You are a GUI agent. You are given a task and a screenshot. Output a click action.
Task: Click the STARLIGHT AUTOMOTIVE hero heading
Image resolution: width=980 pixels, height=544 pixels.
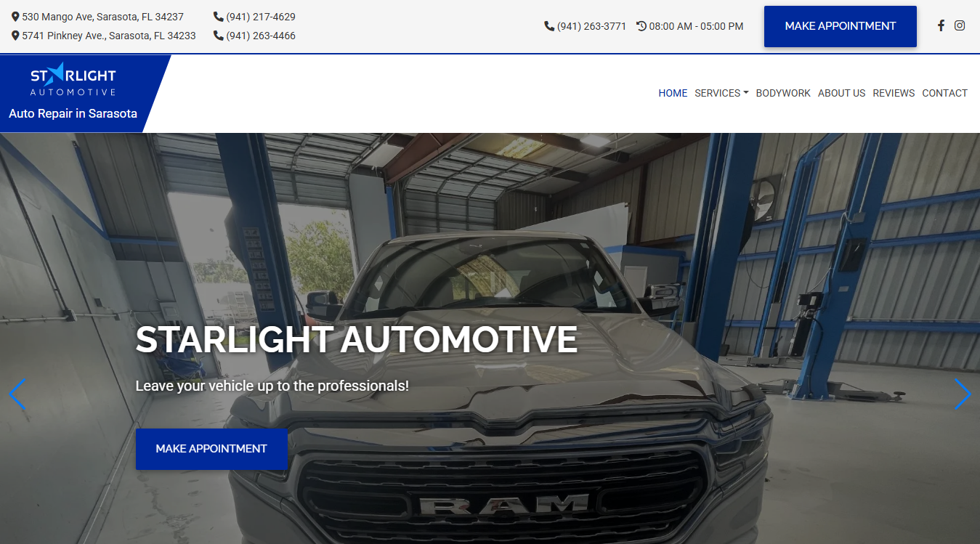tap(356, 339)
